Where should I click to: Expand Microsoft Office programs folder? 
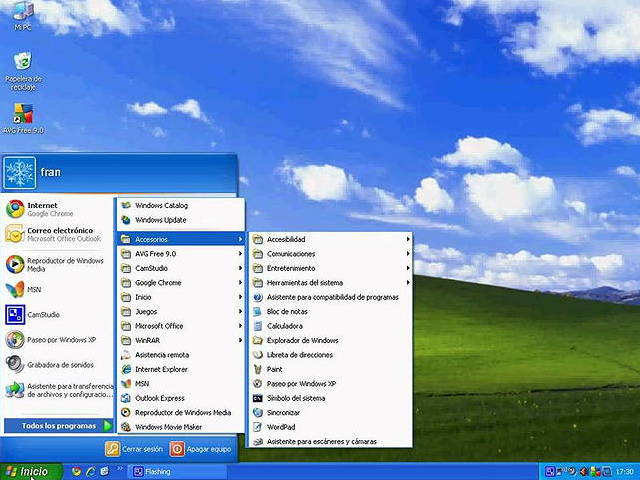(x=181, y=326)
